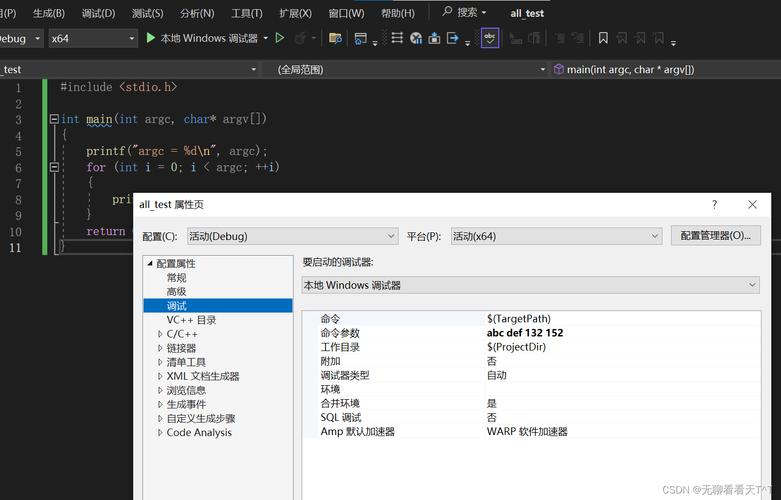Select VC++ 目录 in the property tree

tap(191, 320)
